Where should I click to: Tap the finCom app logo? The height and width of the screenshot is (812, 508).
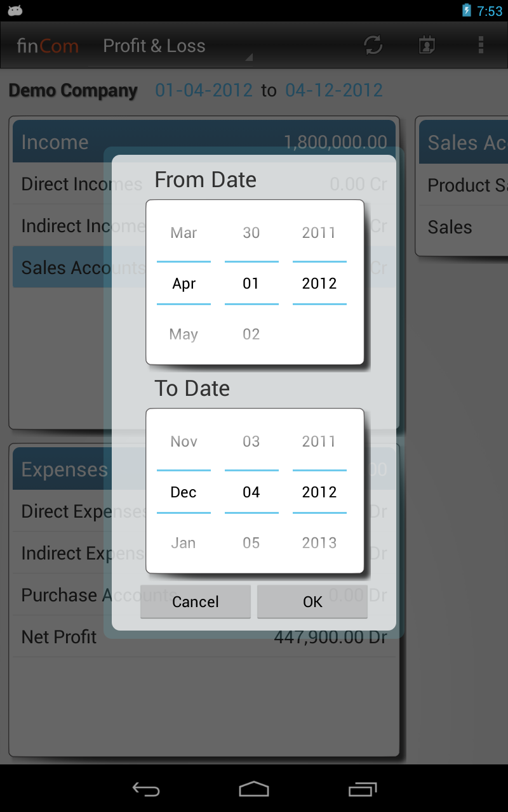(48, 46)
